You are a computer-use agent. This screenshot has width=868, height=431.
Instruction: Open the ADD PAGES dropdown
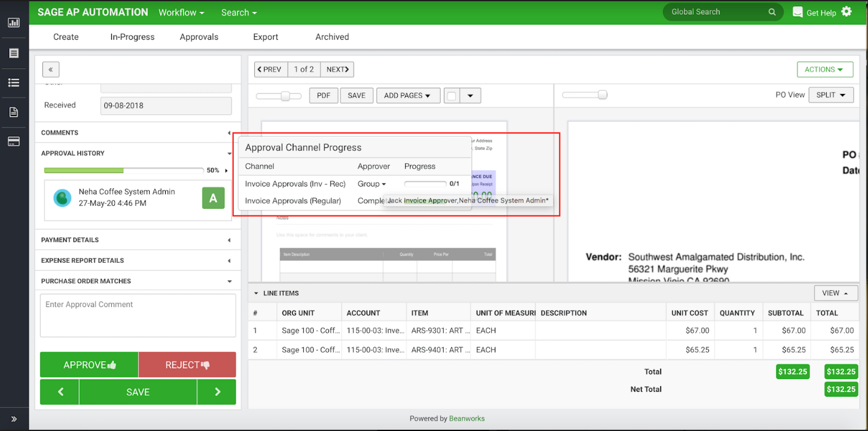(x=408, y=95)
